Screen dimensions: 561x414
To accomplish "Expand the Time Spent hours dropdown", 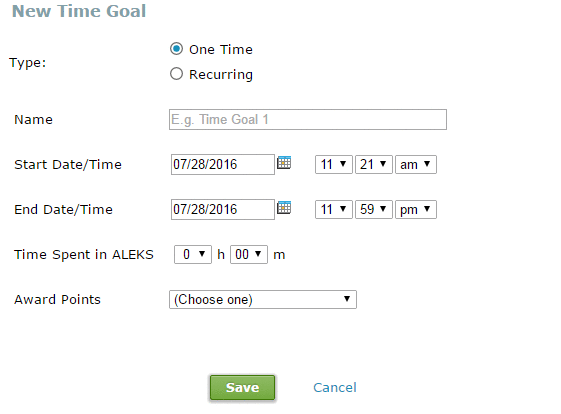I will (x=193, y=254).
